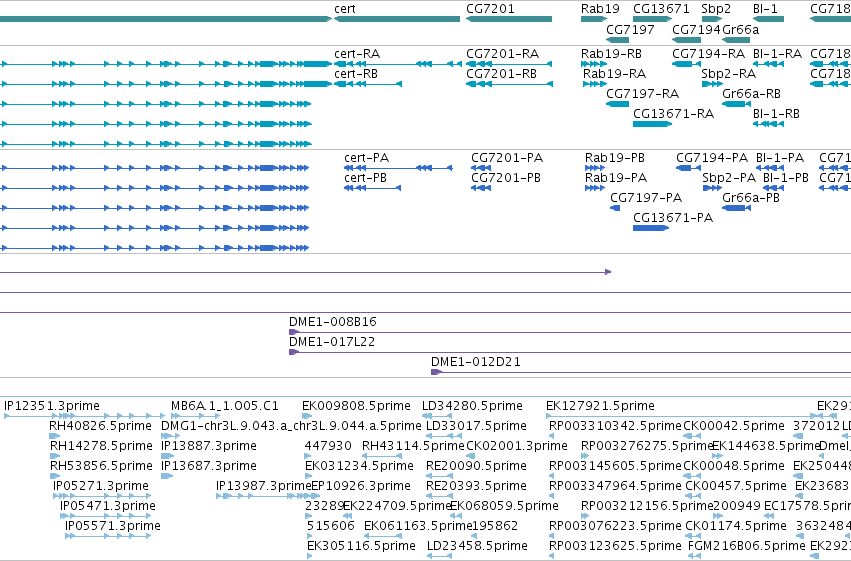The height and width of the screenshot is (561, 851).
Task: Click transcript BI-1-RA
Action: 768,64
